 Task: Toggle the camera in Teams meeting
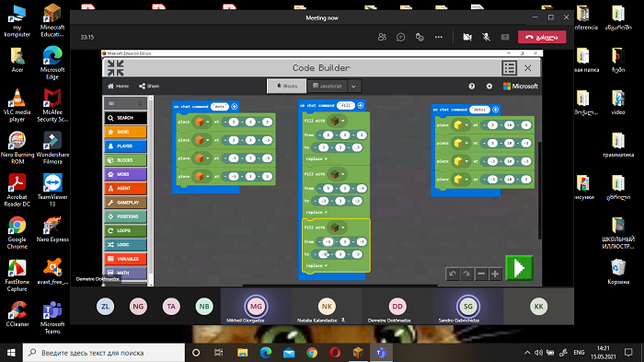[467, 37]
